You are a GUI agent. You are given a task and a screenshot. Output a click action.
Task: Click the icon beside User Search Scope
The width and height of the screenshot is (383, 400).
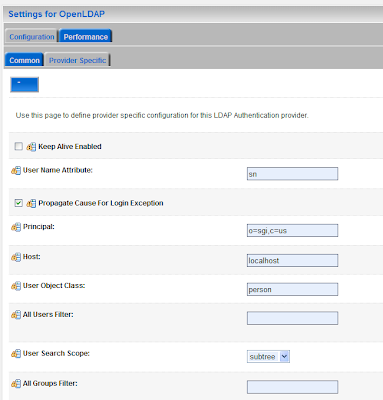click(16, 354)
